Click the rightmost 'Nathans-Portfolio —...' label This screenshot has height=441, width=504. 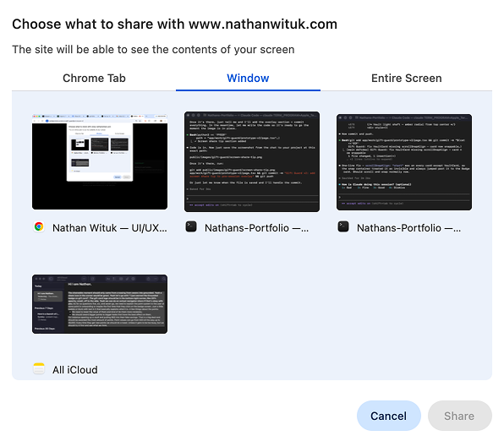408,228
